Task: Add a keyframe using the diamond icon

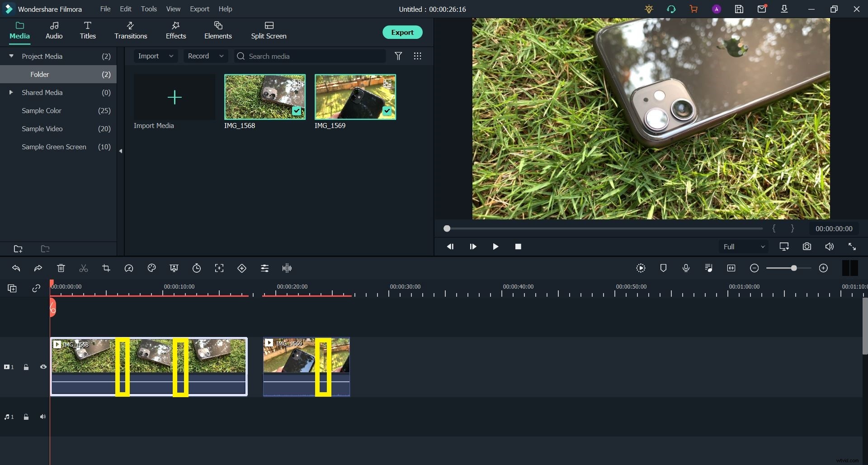Action: click(x=242, y=268)
